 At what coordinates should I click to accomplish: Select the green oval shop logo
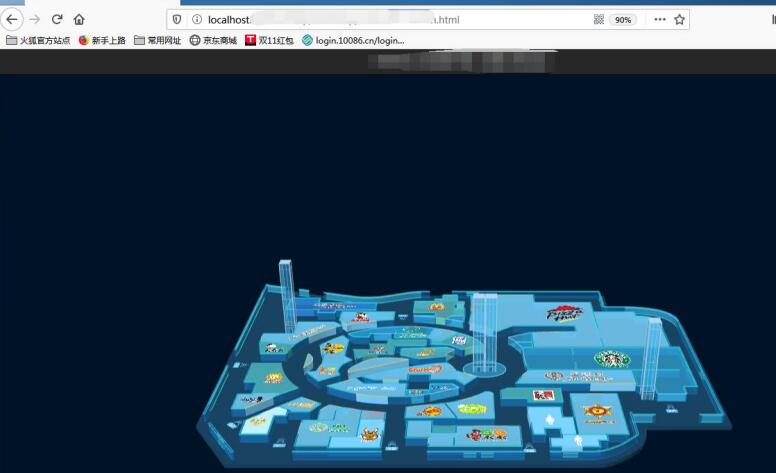(x=472, y=409)
